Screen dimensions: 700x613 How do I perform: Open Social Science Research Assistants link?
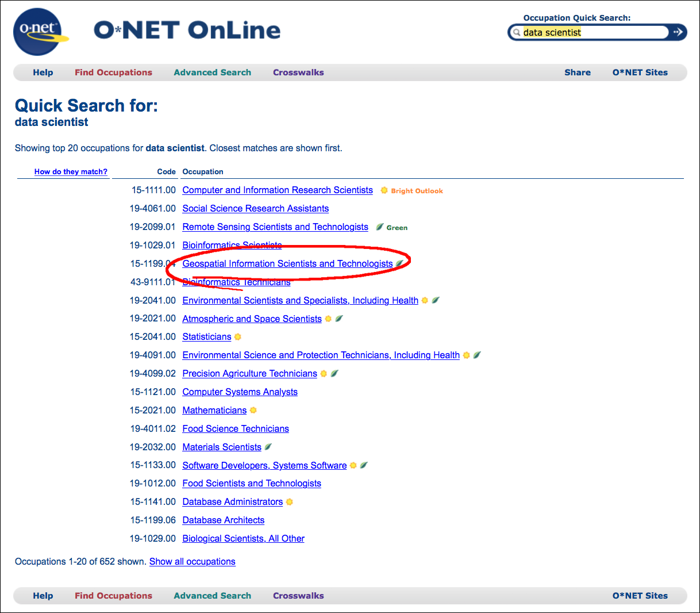(x=256, y=209)
